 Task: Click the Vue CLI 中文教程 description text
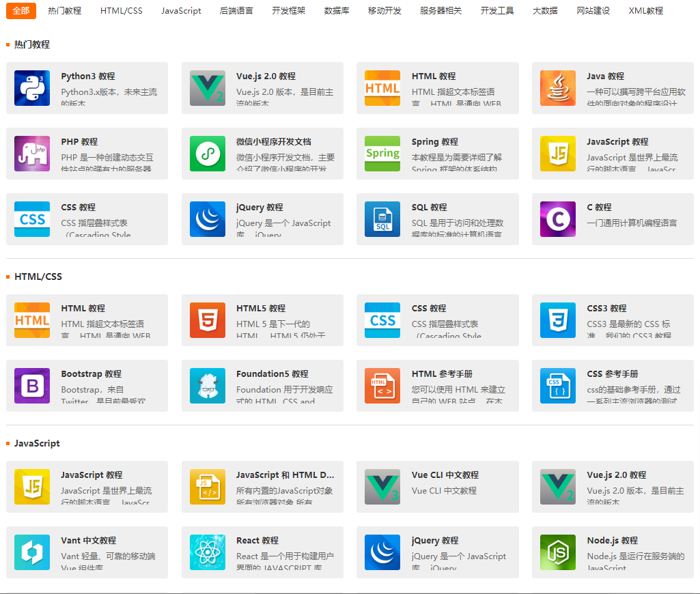coord(444,491)
